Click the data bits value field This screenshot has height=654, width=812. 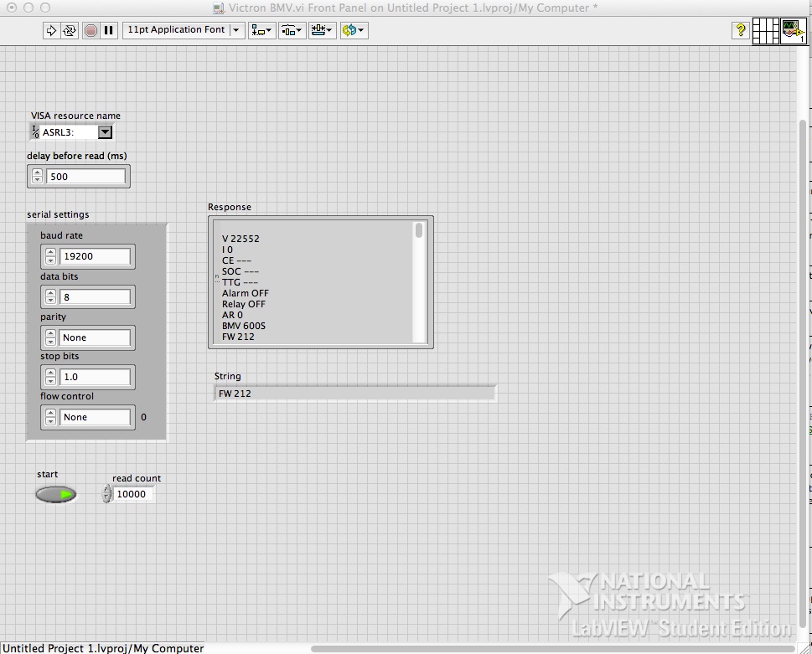tap(95, 297)
